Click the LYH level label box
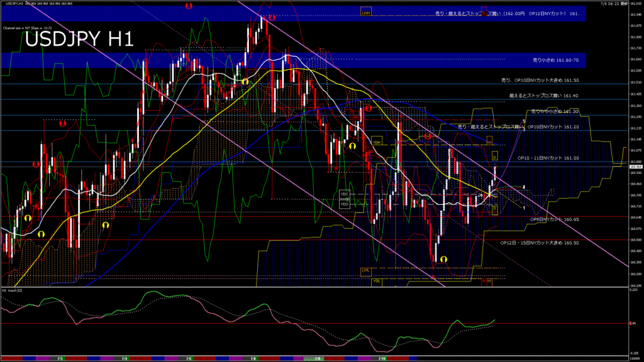Viewport: 644px width, 362px height. point(366,12)
